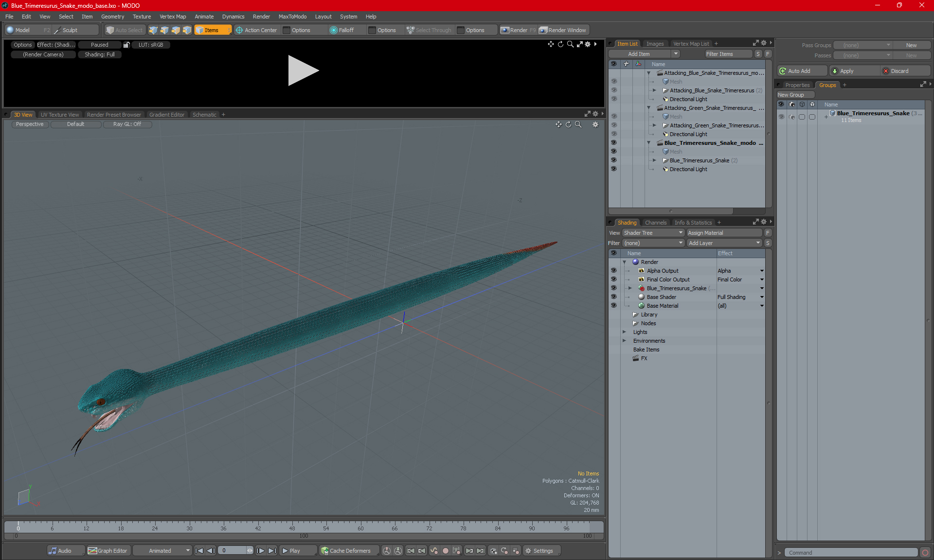Expand the Environments section in shader tree
934x560 pixels.
click(x=625, y=340)
